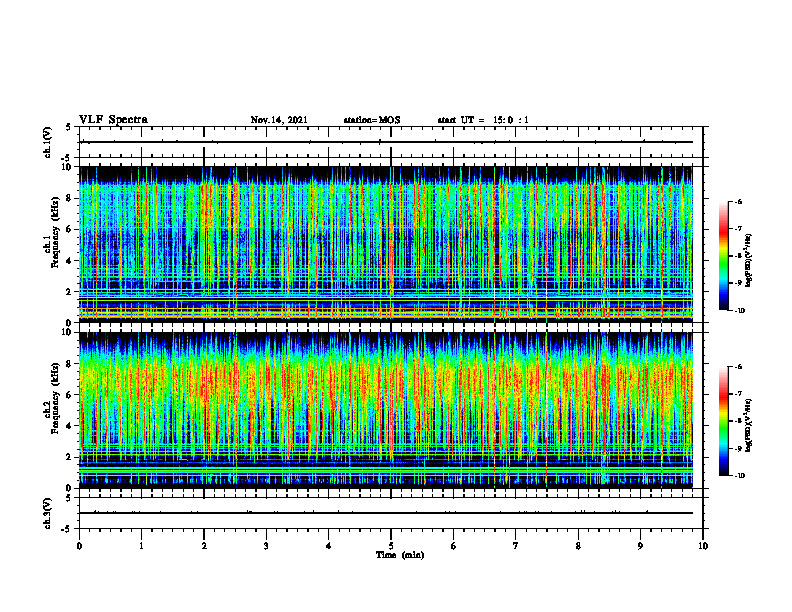Click the "1" tick on the Time axis
This screenshot has width=792, height=612.
pos(141,546)
